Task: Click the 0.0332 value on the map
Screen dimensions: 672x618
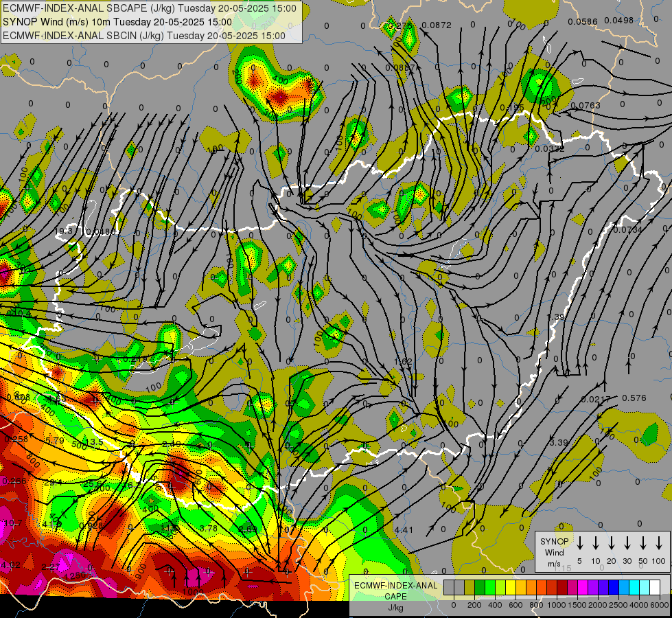Action: click(550, 149)
